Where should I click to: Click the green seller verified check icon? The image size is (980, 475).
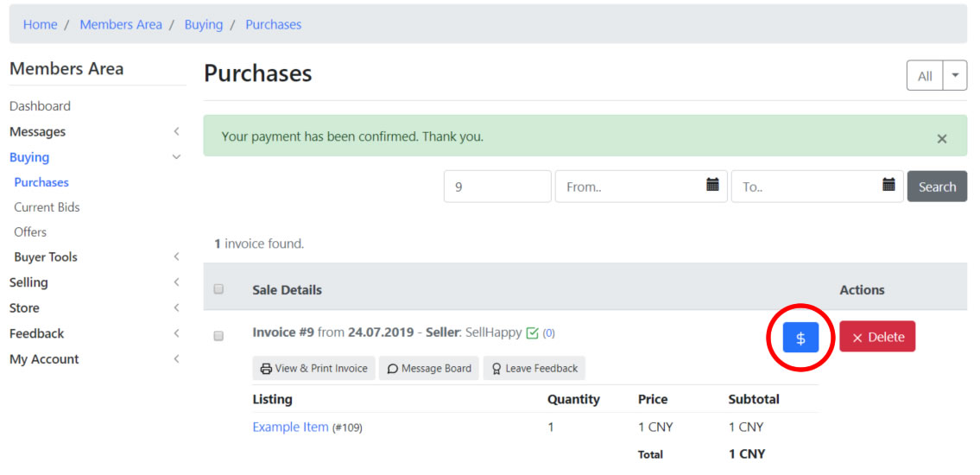(533, 333)
